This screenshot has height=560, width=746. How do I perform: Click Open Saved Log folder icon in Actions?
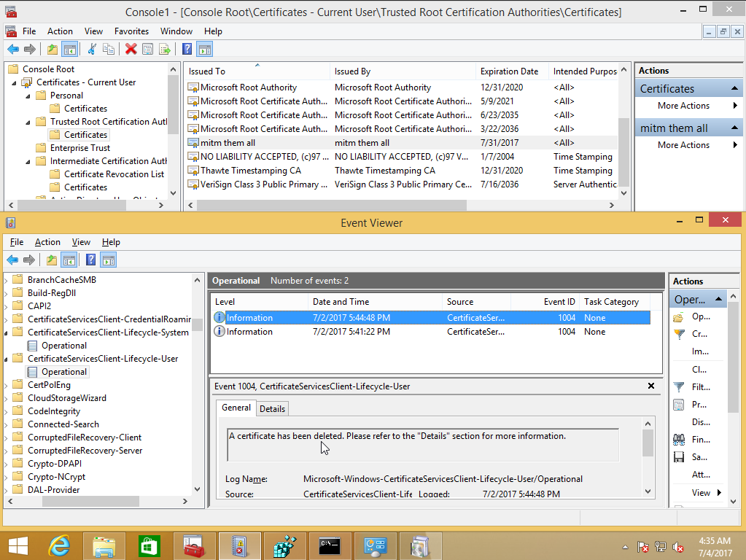[x=679, y=317]
